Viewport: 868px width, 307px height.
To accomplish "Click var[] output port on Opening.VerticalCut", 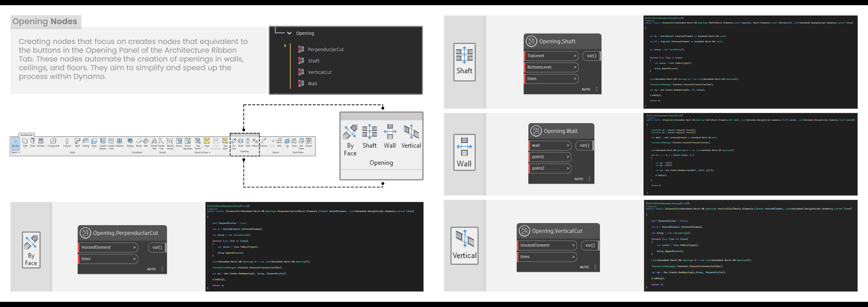I will click(590, 245).
